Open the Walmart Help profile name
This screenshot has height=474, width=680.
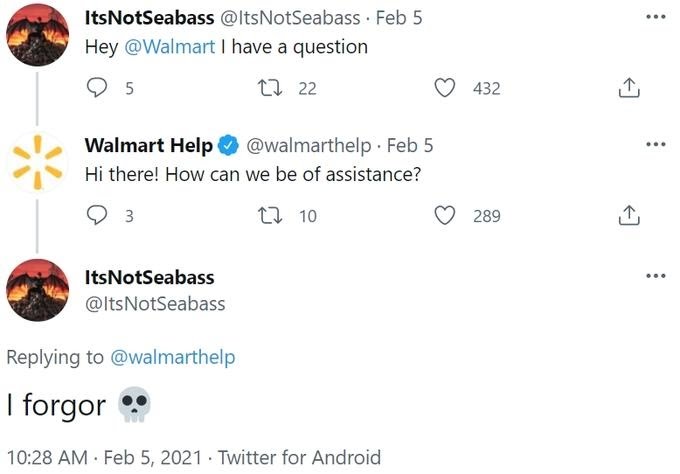[148, 145]
